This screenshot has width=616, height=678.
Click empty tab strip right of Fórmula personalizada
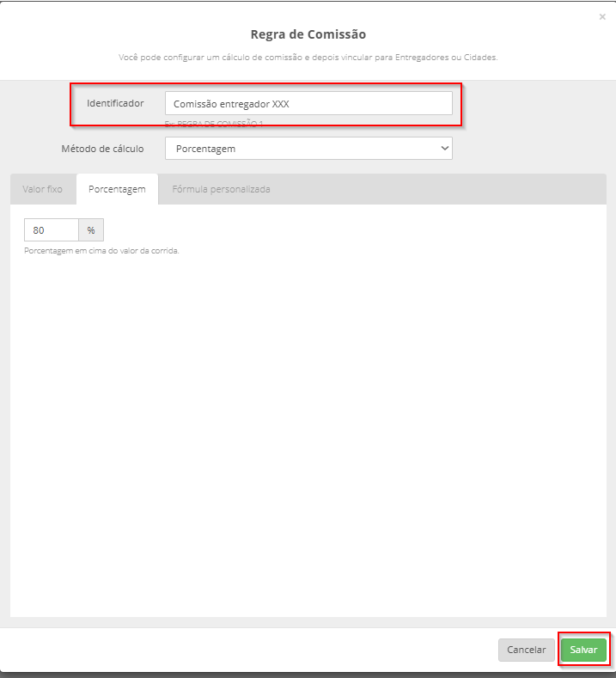[x=443, y=189]
